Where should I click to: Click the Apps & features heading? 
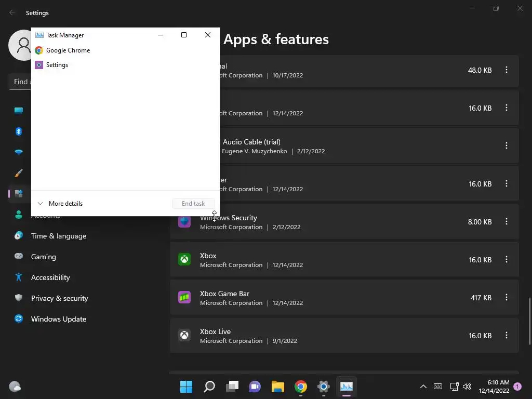coord(276,39)
